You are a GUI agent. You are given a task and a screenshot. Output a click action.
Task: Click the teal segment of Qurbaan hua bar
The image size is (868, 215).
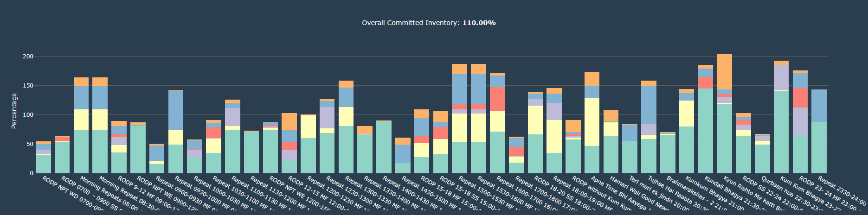(x=762, y=158)
